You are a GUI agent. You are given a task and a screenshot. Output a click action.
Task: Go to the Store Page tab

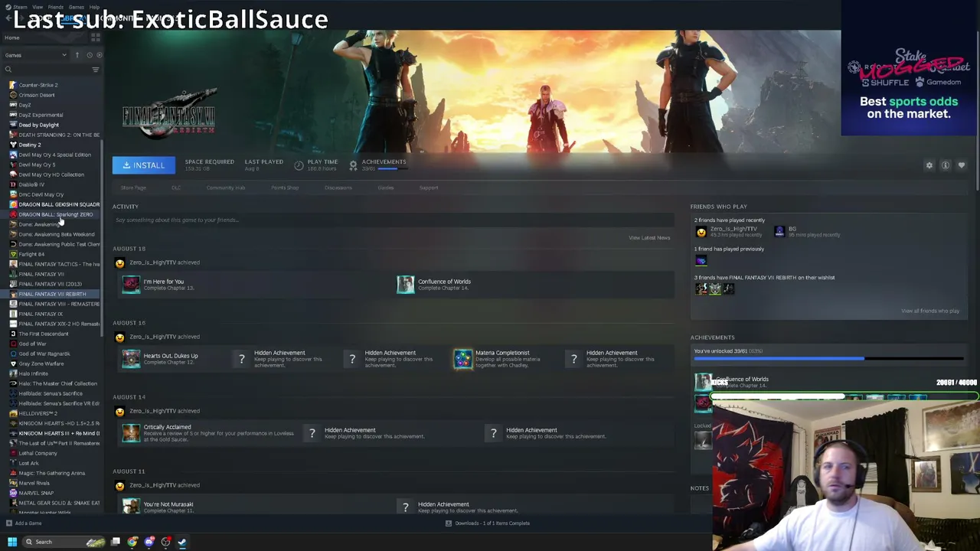click(133, 188)
